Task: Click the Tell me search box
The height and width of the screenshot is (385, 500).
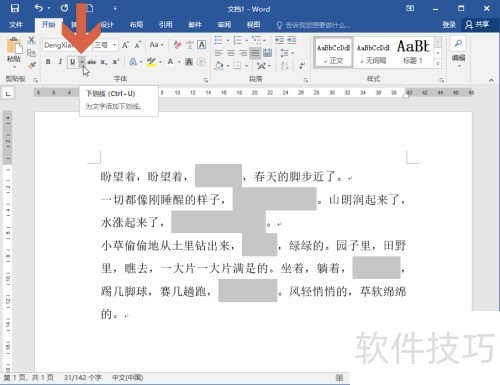Action: click(313, 25)
